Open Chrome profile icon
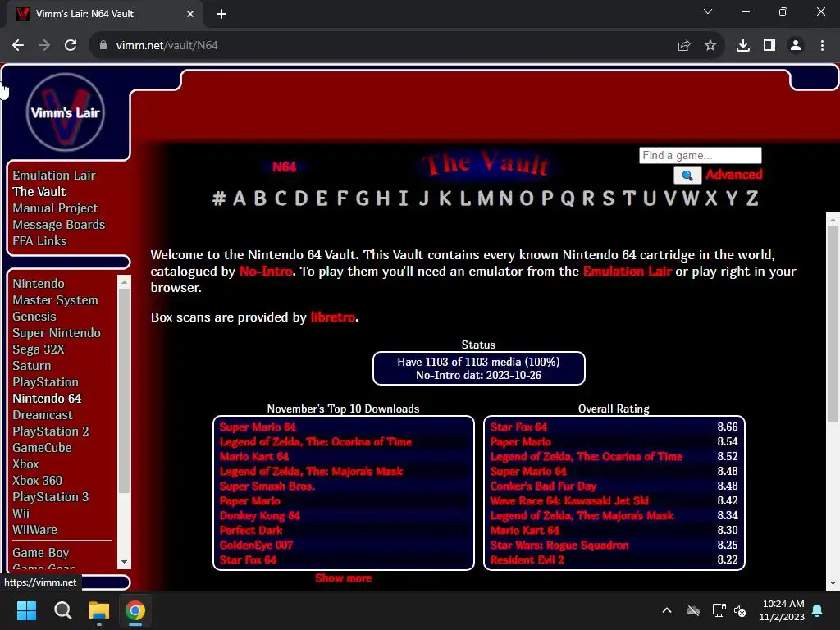 [796, 46]
